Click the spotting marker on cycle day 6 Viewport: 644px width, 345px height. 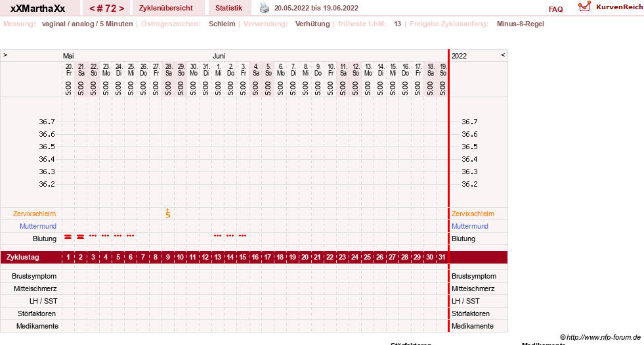click(131, 236)
